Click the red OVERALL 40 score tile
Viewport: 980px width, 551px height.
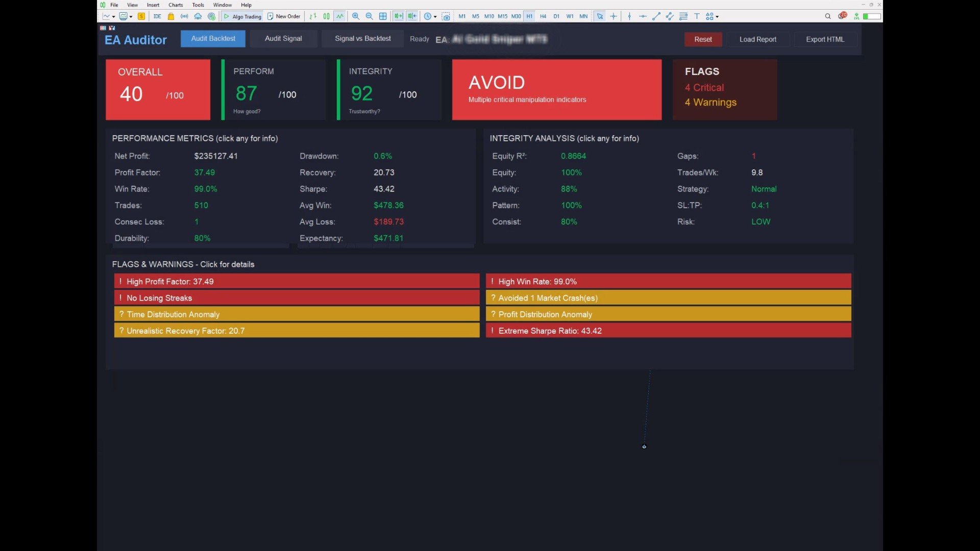[x=158, y=90]
